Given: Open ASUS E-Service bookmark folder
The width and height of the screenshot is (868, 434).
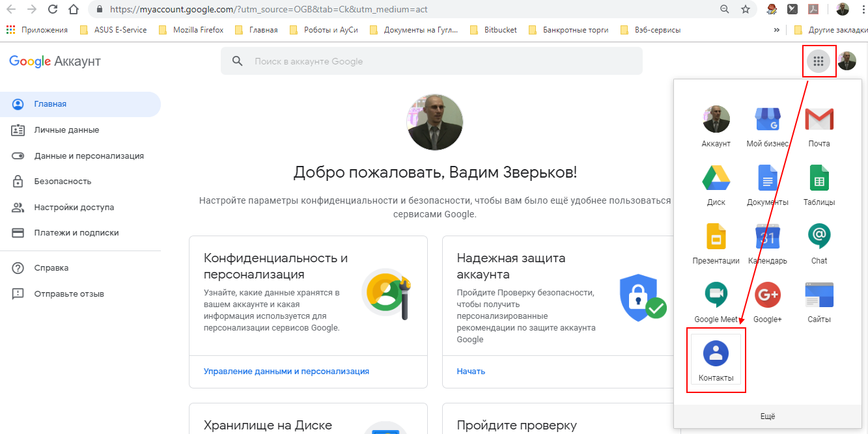Looking at the screenshot, I should 113,30.
